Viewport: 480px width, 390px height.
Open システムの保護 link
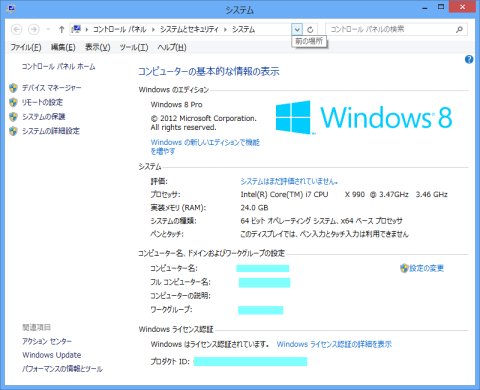pyautogui.click(x=44, y=117)
